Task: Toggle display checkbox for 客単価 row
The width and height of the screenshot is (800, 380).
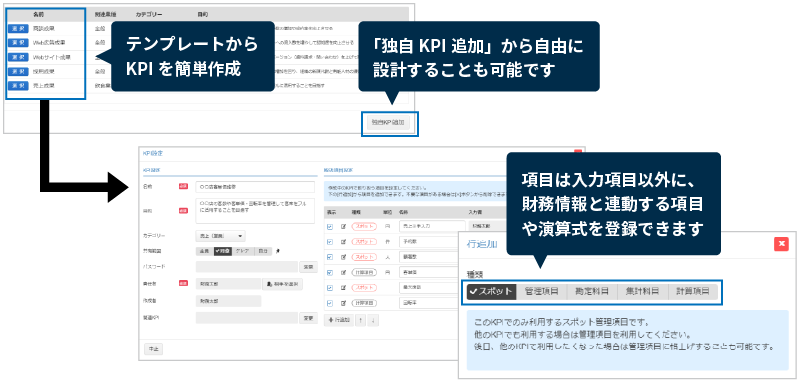Action: [x=330, y=273]
